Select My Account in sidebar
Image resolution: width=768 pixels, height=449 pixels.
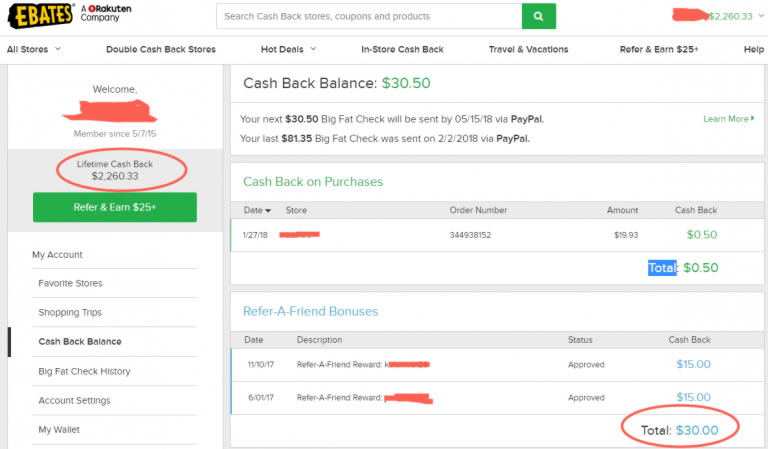pos(57,255)
